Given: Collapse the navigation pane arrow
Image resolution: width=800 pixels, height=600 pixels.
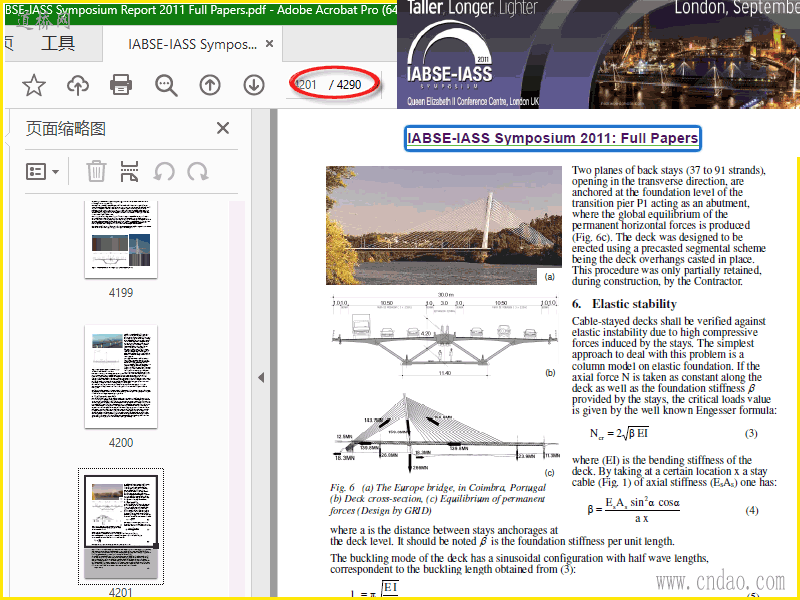Looking at the screenshot, I should 261,378.
